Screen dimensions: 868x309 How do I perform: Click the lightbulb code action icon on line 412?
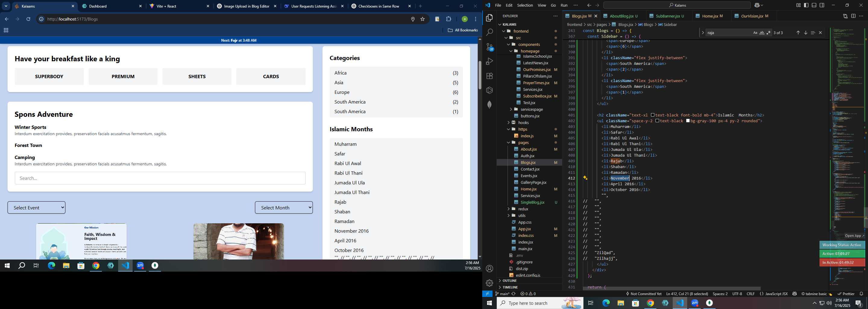click(585, 178)
